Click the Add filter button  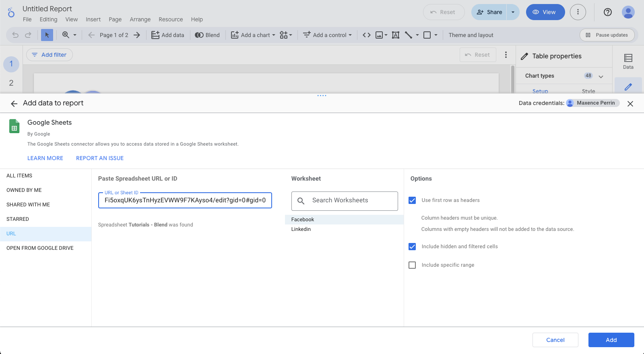(x=50, y=55)
